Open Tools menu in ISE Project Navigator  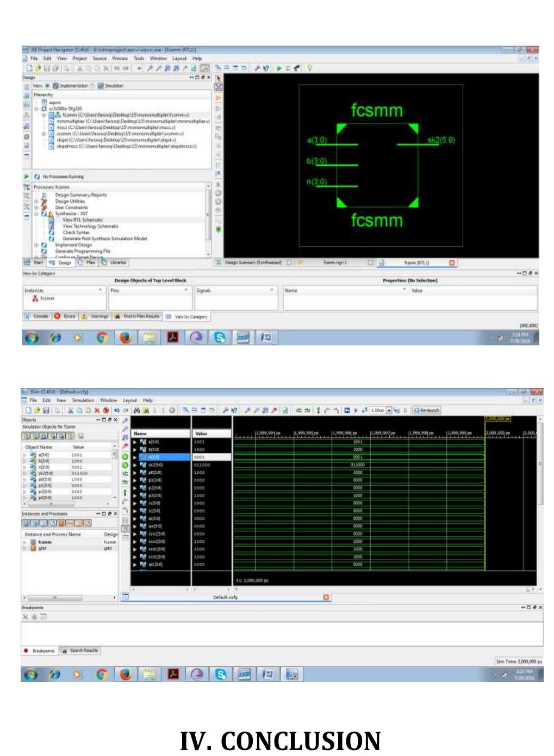click(x=139, y=58)
